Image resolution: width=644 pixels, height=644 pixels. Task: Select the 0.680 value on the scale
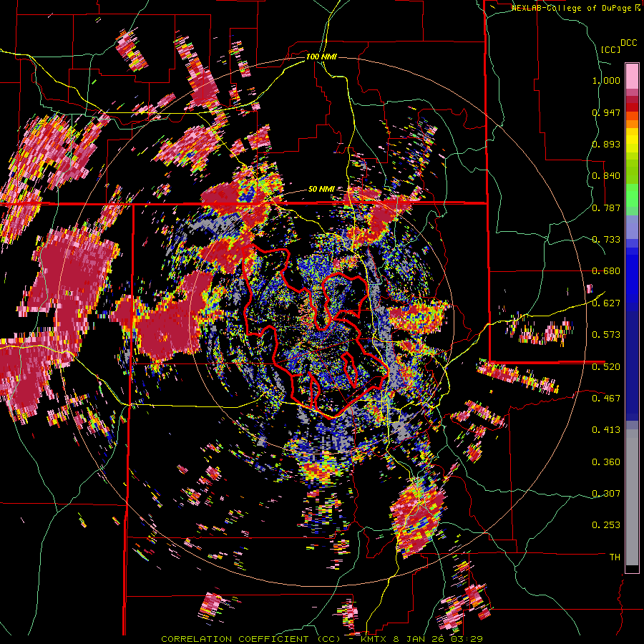click(606, 271)
